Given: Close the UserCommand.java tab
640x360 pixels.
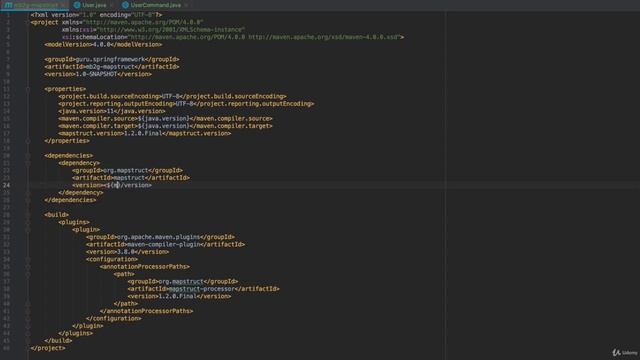Looking at the screenshot, I should click(x=186, y=5).
